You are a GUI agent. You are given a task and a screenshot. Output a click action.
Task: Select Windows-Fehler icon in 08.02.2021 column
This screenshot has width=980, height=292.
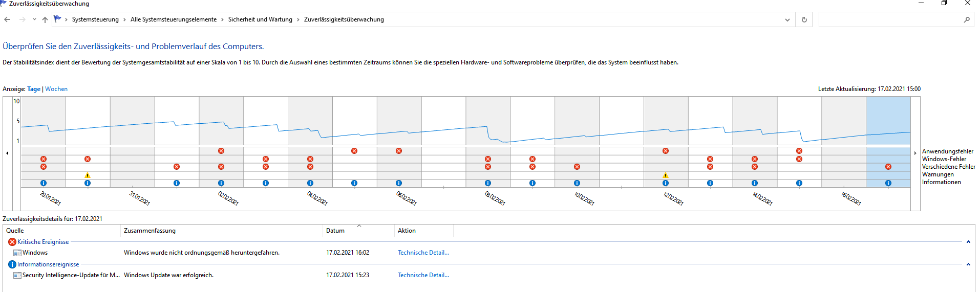click(x=488, y=159)
